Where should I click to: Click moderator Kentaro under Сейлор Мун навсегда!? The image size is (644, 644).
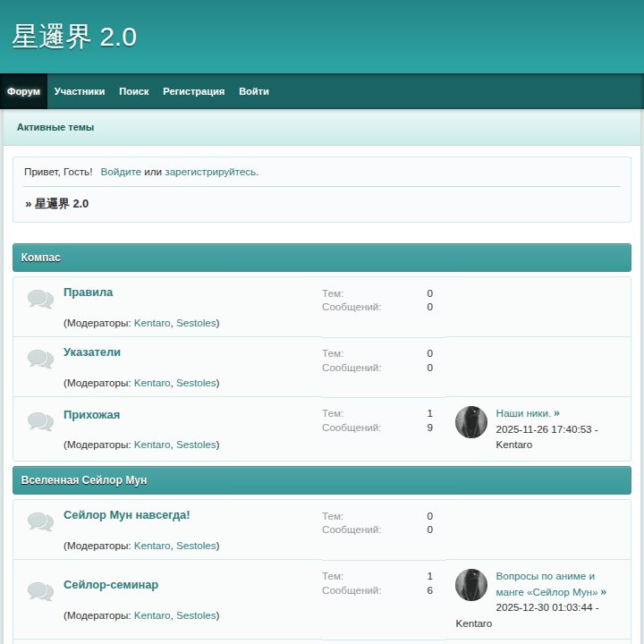tap(152, 546)
